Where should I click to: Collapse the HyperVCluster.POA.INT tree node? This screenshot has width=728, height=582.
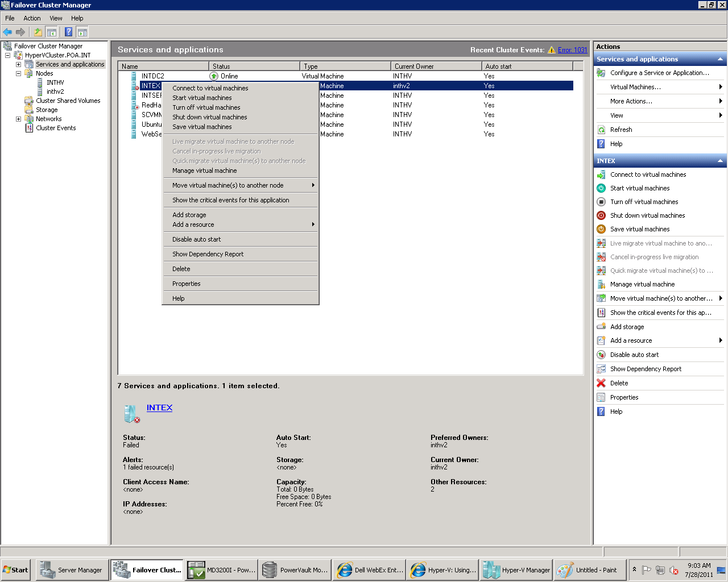pyautogui.click(x=7, y=55)
